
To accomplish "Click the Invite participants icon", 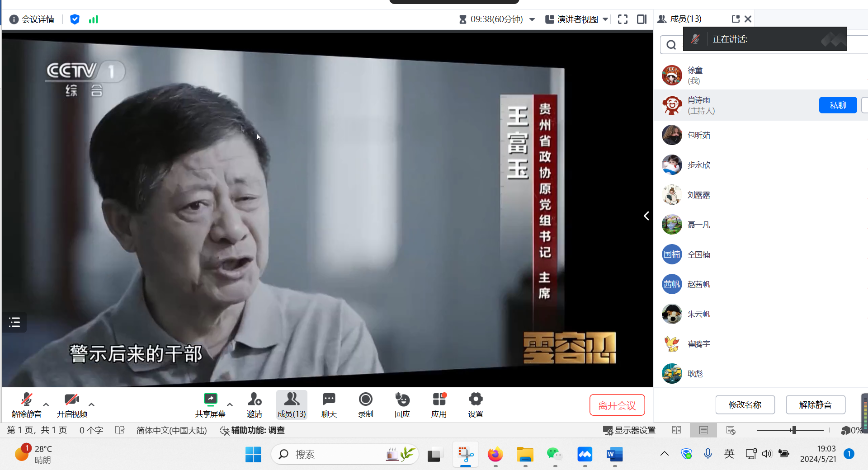I will click(254, 404).
